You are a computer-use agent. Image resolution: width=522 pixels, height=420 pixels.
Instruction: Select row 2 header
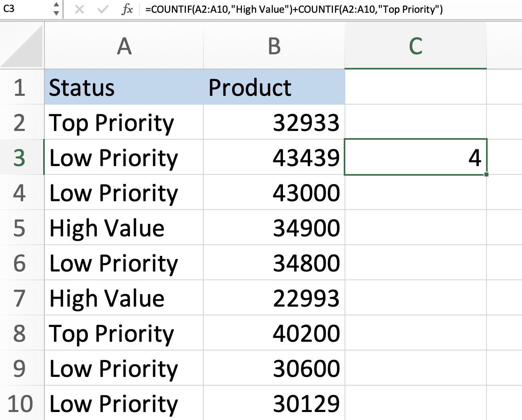(22, 122)
